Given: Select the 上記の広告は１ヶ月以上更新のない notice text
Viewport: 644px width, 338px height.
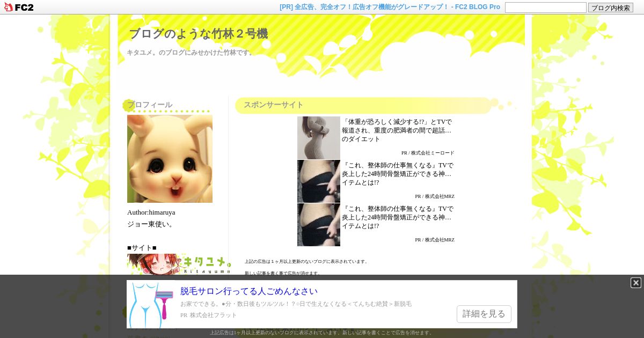Looking at the screenshot, I should [x=306, y=262].
